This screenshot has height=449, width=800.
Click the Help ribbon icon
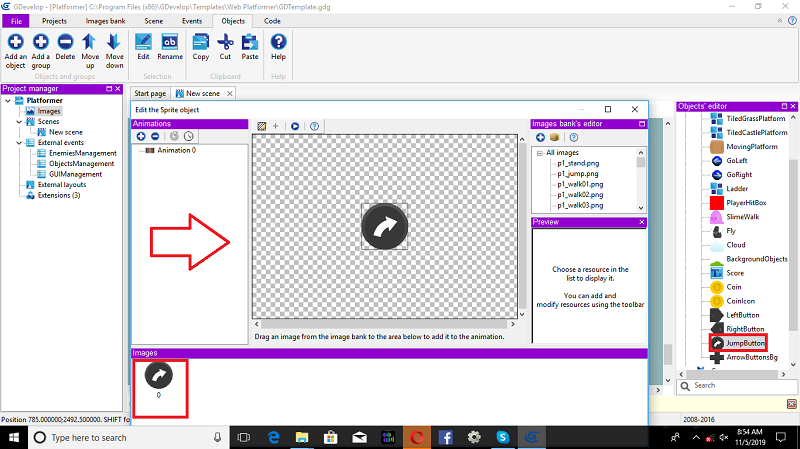click(278, 42)
